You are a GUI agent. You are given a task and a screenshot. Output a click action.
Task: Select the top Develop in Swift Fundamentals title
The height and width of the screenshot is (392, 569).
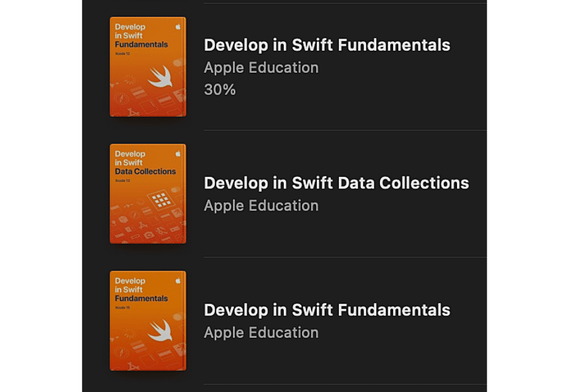(327, 45)
